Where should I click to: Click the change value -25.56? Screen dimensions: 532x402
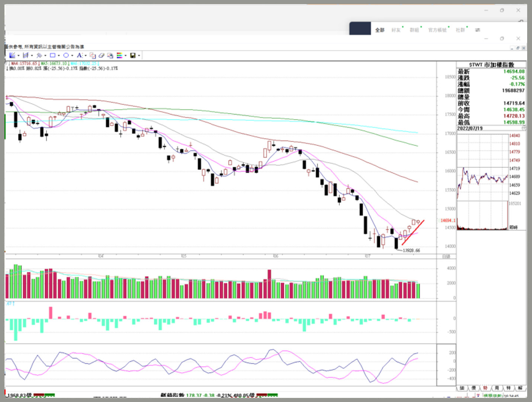pyautogui.click(x=517, y=78)
